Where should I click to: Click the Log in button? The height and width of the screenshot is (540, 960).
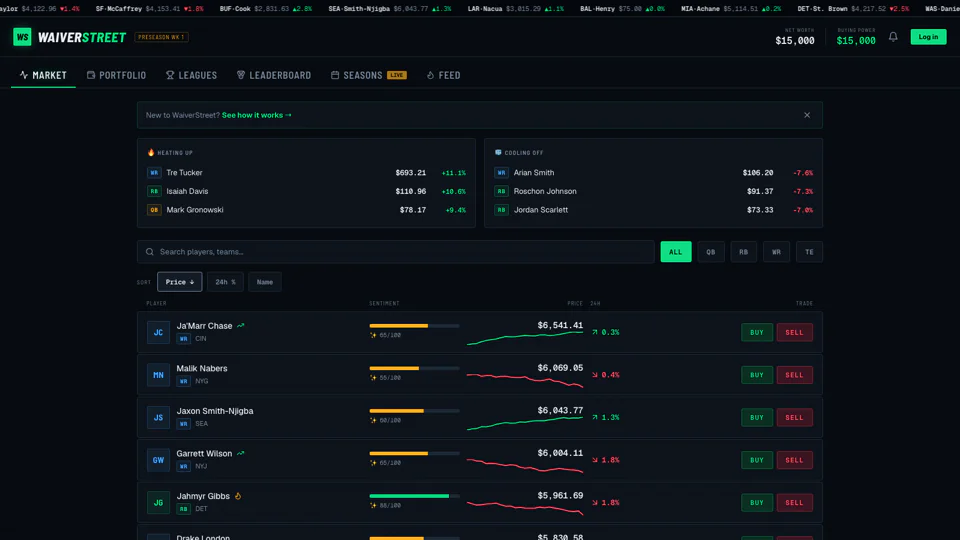pos(928,37)
